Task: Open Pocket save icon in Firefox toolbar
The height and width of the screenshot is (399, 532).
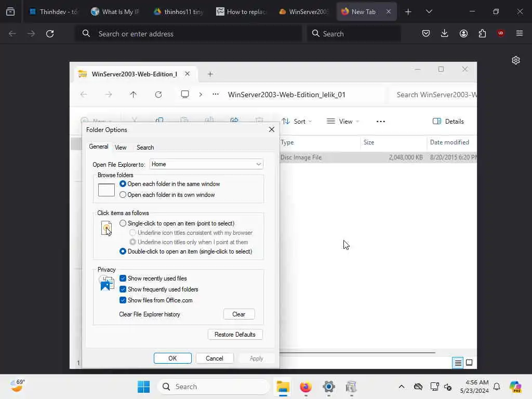Action: point(426,33)
